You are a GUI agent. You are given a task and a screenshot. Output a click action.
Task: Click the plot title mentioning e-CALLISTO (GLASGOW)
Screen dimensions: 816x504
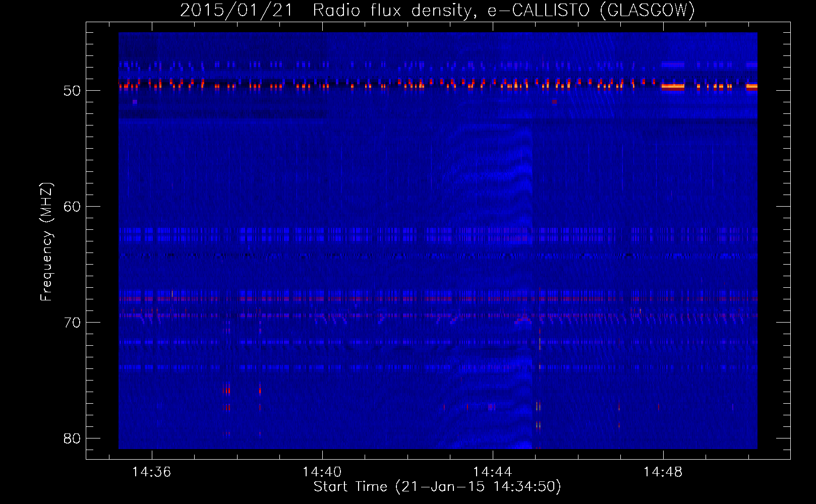(x=437, y=10)
